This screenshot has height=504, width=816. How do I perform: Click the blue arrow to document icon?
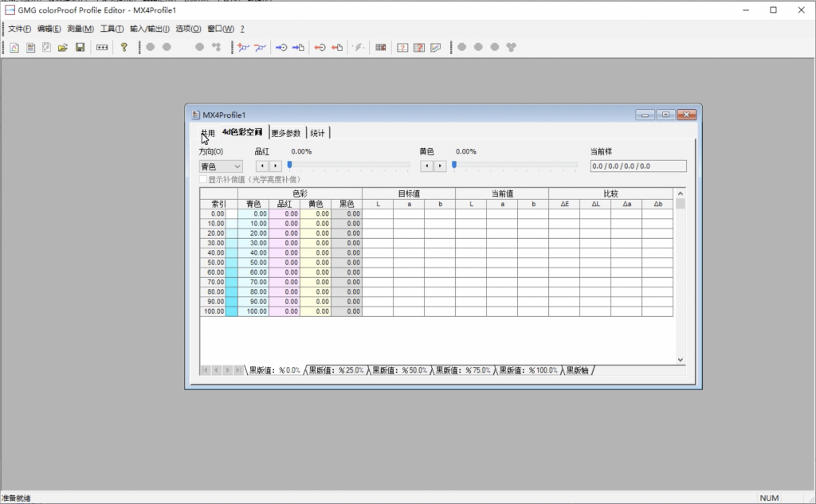coord(298,47)
